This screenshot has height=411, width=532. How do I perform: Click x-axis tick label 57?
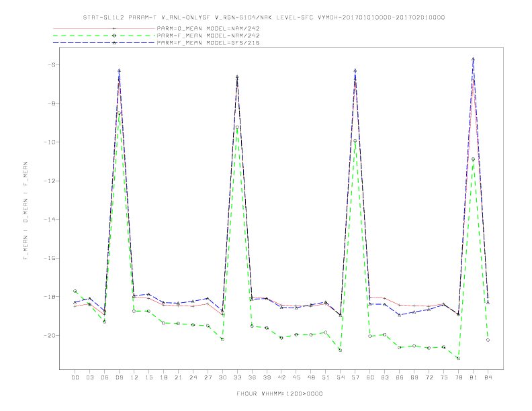tap(355, 377)
